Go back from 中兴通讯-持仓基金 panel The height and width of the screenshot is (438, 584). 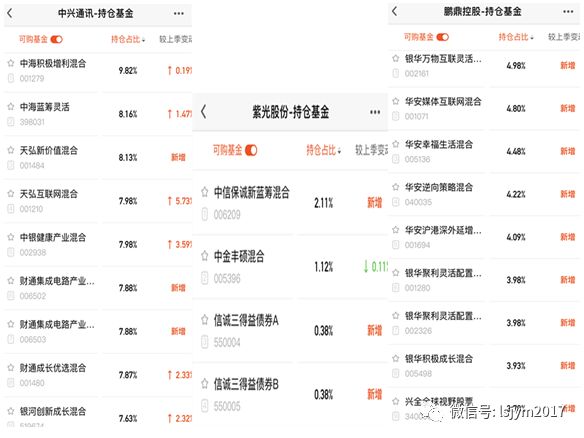pos(10,13)
